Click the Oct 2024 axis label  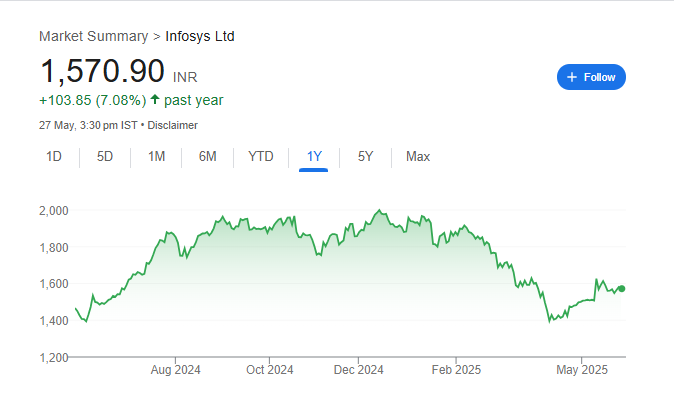270,370
